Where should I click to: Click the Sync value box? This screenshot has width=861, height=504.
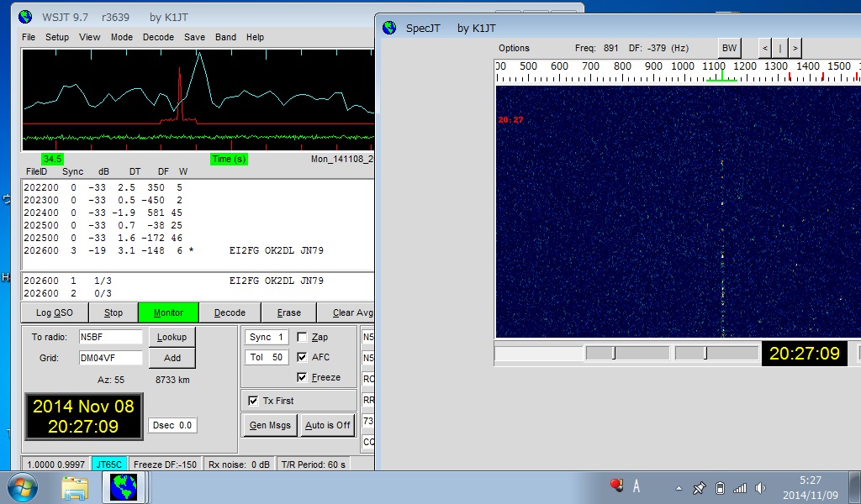click(x=267, y=337)
